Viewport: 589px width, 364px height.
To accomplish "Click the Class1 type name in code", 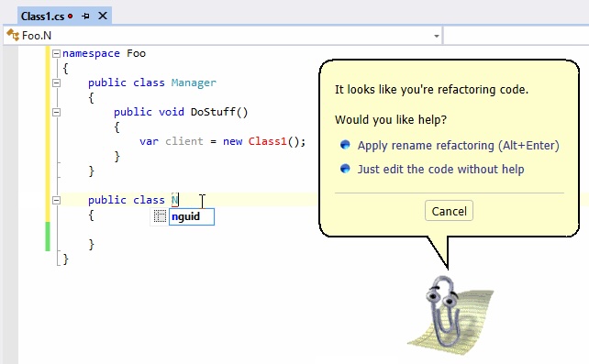I will [268, 141].
